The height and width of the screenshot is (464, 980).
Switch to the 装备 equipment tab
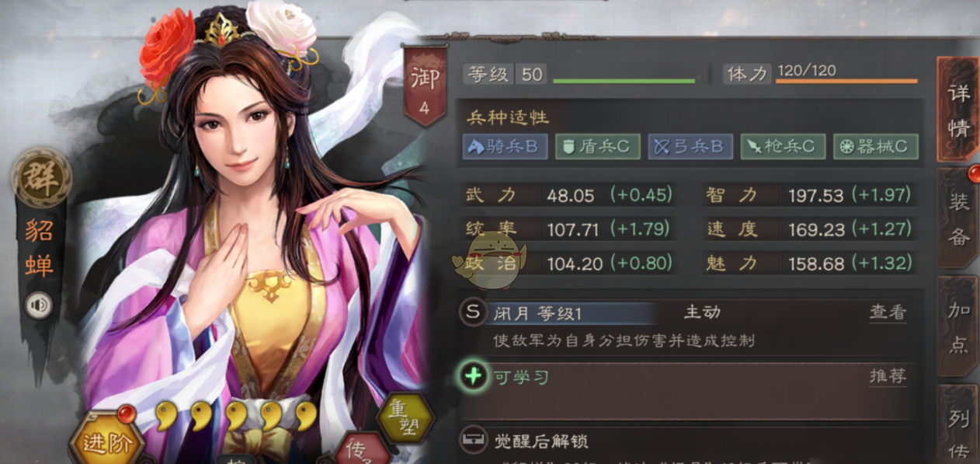pyautogui.click(x=958, y=218)
